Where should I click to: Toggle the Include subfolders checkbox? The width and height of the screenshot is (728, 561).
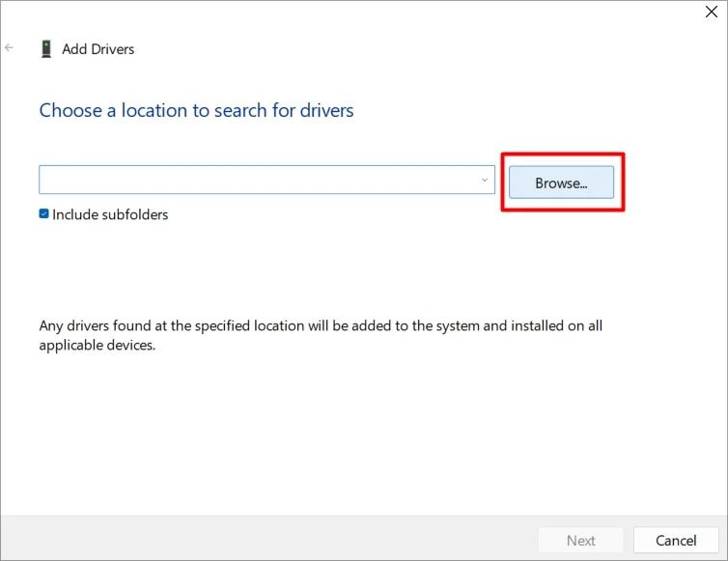[44, 214]
